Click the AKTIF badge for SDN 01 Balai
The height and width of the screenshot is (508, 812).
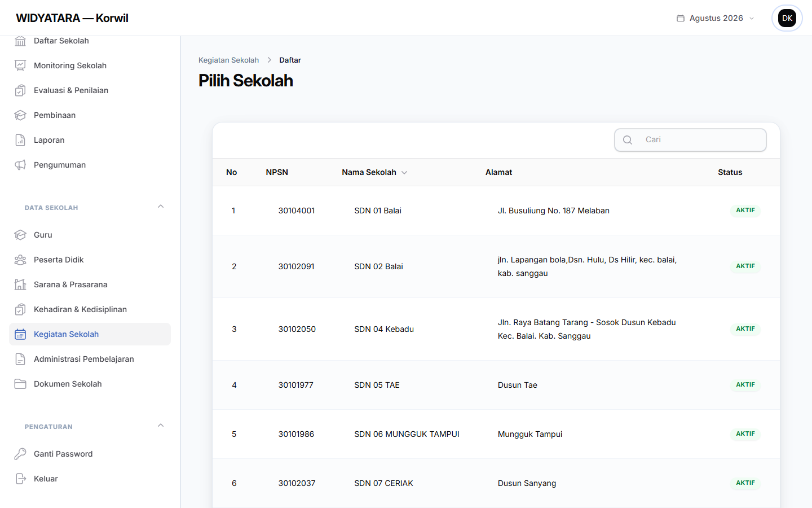745,211
